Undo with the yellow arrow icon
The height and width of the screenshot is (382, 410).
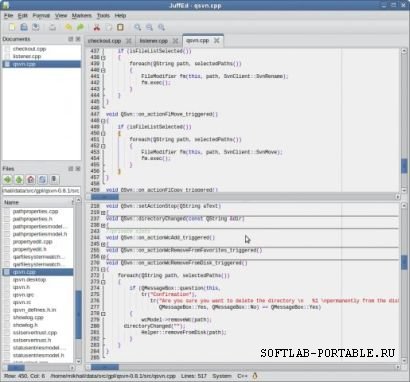coord(68,27)
